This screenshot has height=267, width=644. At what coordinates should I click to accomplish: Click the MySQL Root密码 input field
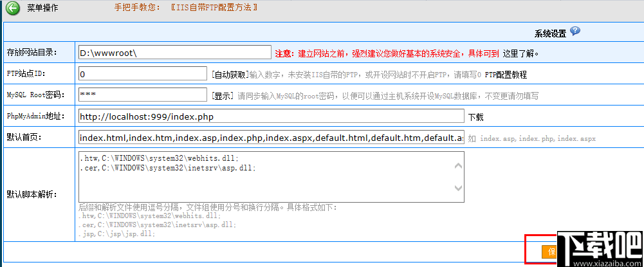[x=143, y=95]
